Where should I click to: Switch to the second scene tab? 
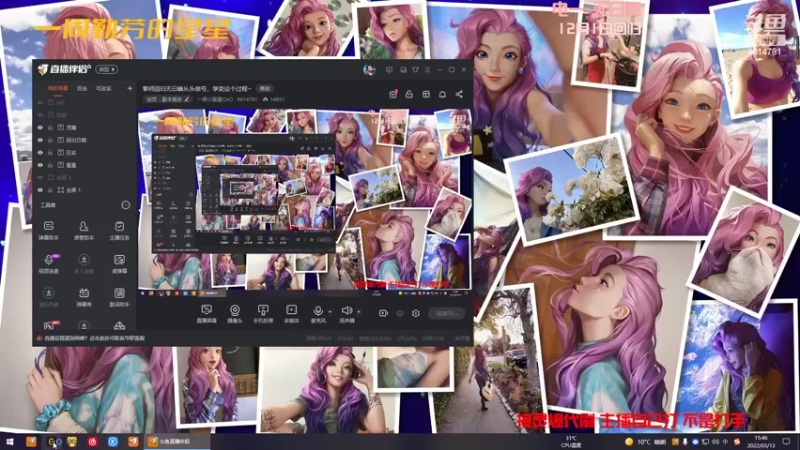tap(82, 88)
